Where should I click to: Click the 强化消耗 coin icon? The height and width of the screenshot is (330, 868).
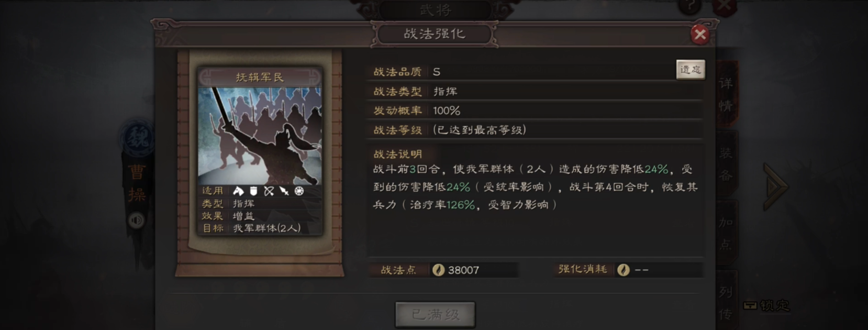[x=623, y=270]
